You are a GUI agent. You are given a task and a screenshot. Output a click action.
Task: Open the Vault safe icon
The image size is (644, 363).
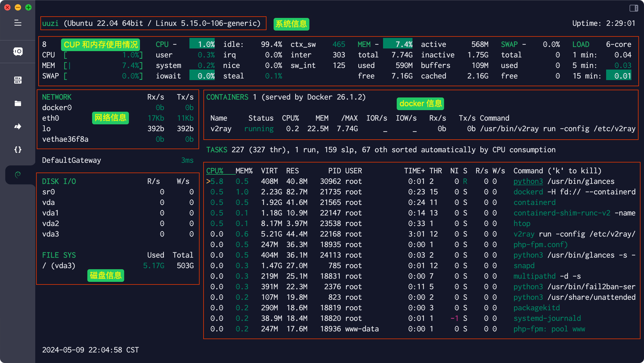(x=18, y=51)
